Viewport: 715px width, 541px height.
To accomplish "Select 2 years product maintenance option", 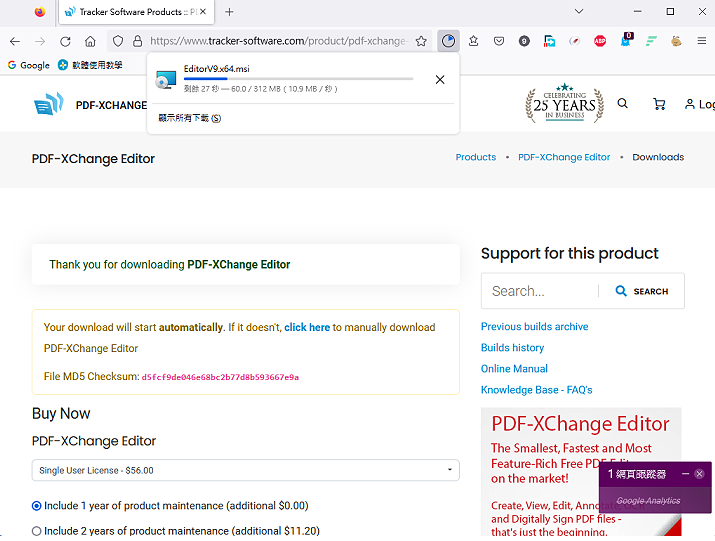I will (x=36, y=531).
